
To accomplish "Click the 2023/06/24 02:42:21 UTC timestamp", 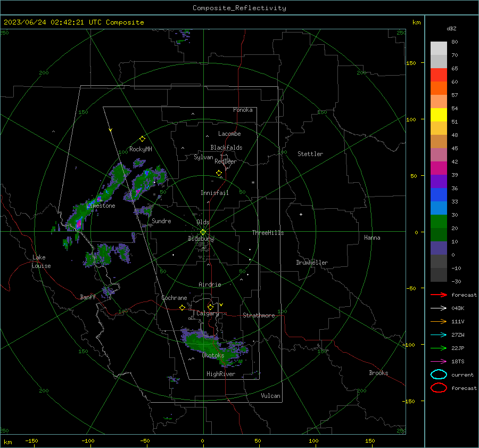I will [x=73, y=22].
